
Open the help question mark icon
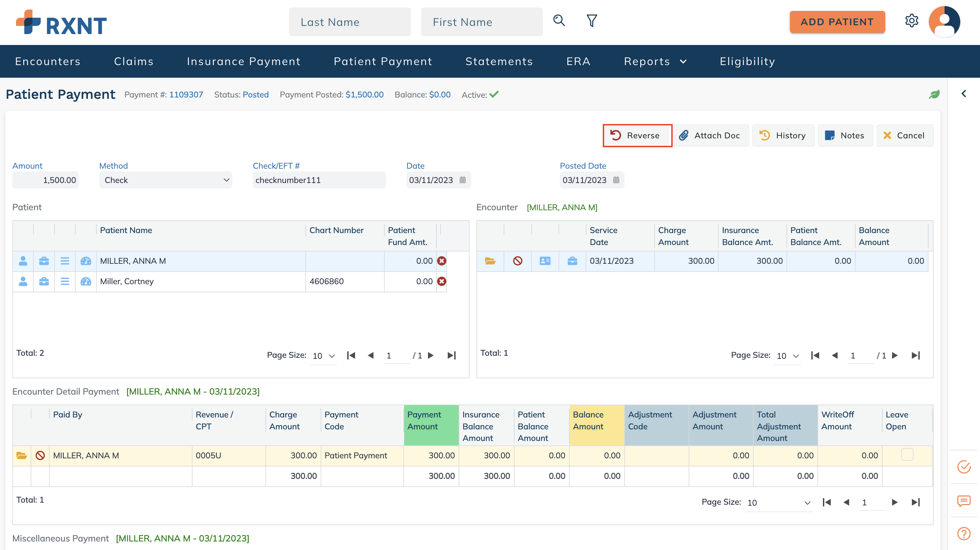964,534
